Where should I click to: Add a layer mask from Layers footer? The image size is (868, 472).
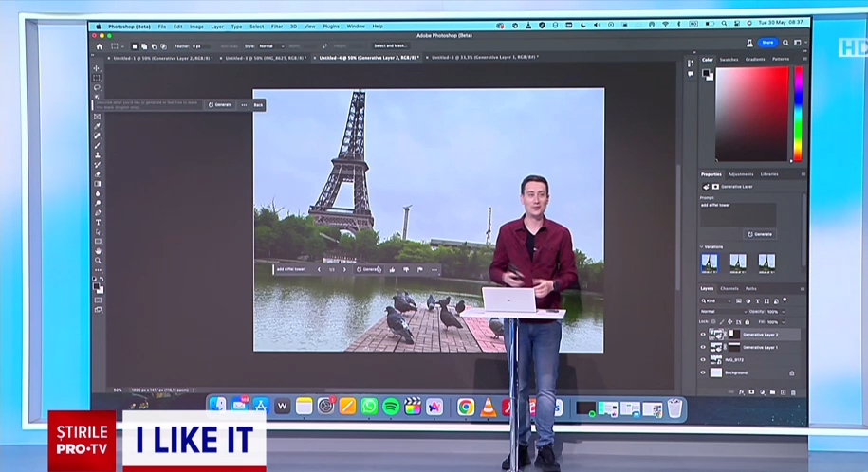(x=751, y=392)
